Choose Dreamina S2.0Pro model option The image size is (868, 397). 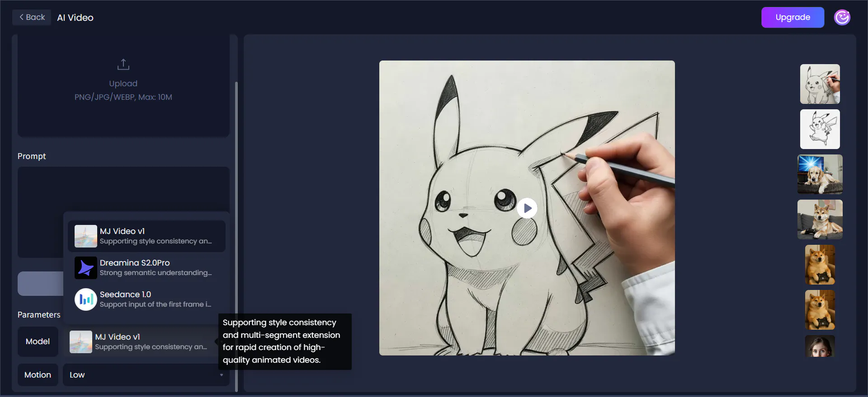pos(146,268)
